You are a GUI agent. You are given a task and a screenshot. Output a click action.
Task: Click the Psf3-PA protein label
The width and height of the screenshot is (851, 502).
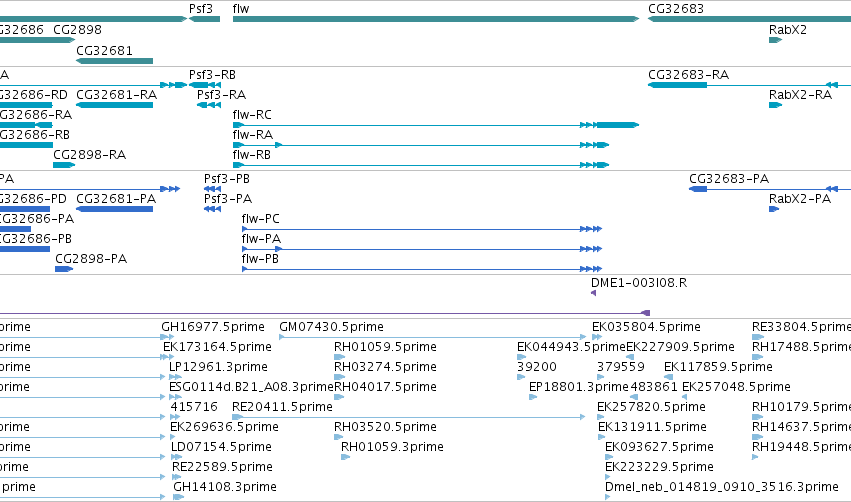coord(228,199)
